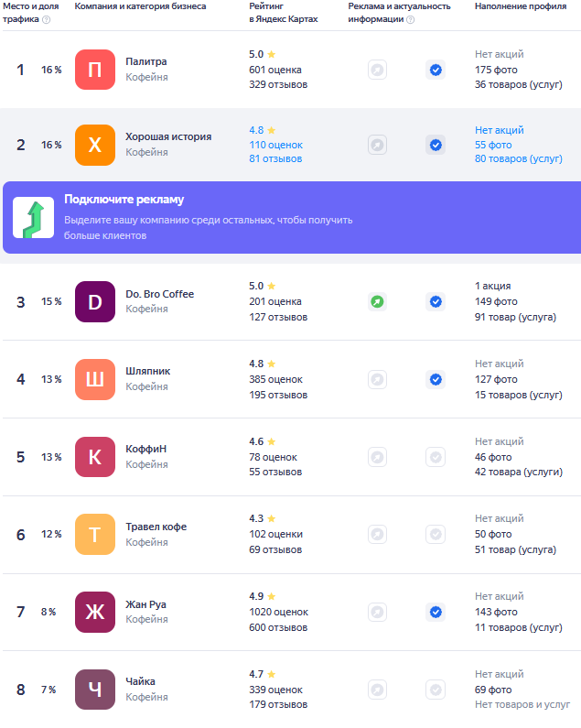Image resolution: width=581 pixels, height=728 pixels.
Task: Open the 55 фото link
Action: 493,145
